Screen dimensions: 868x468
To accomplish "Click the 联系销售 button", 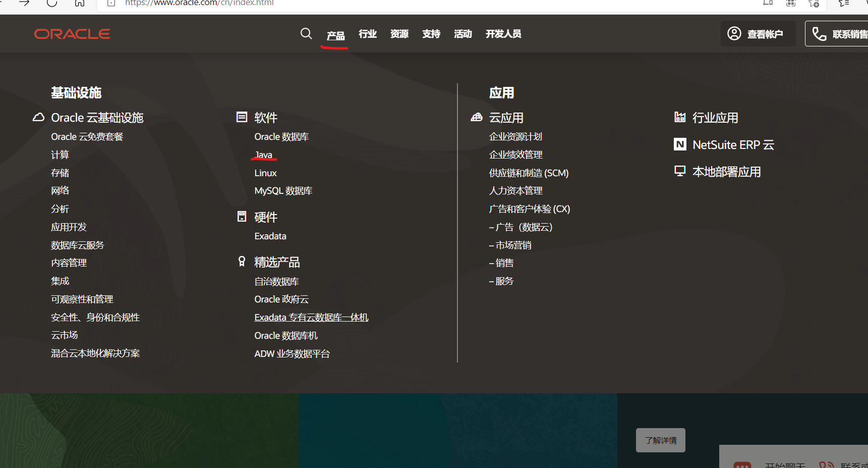I will [x=837, y=33].
